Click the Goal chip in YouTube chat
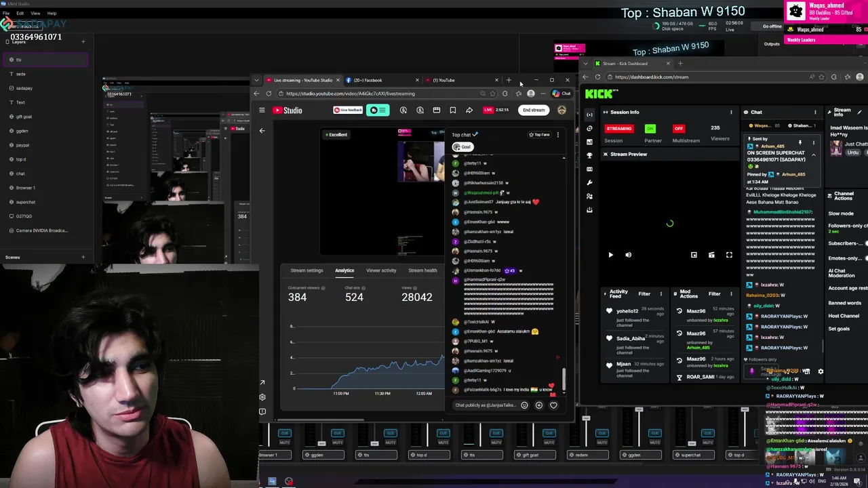The width and height of the screenshot is (868, 488). 462,146
